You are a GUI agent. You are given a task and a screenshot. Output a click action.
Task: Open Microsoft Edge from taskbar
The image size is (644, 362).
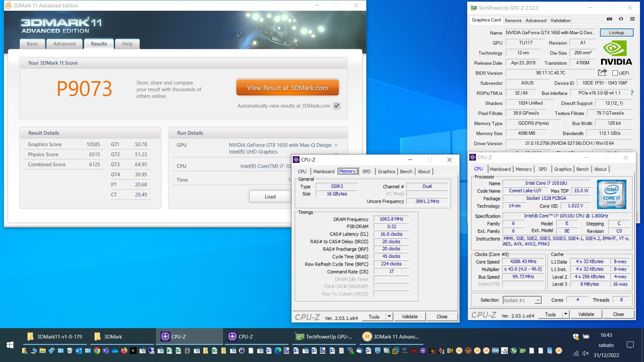pos(278,351)
